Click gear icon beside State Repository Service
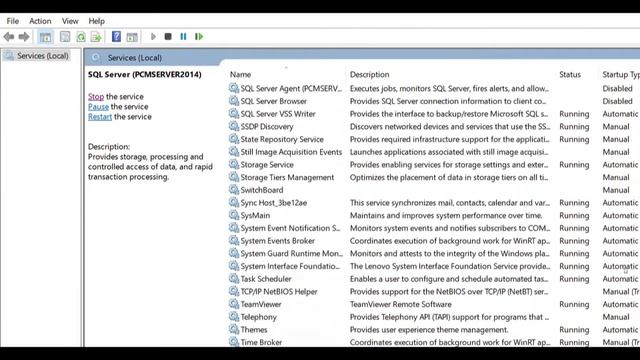Viewport: 640px width, 360px height. 234,139
